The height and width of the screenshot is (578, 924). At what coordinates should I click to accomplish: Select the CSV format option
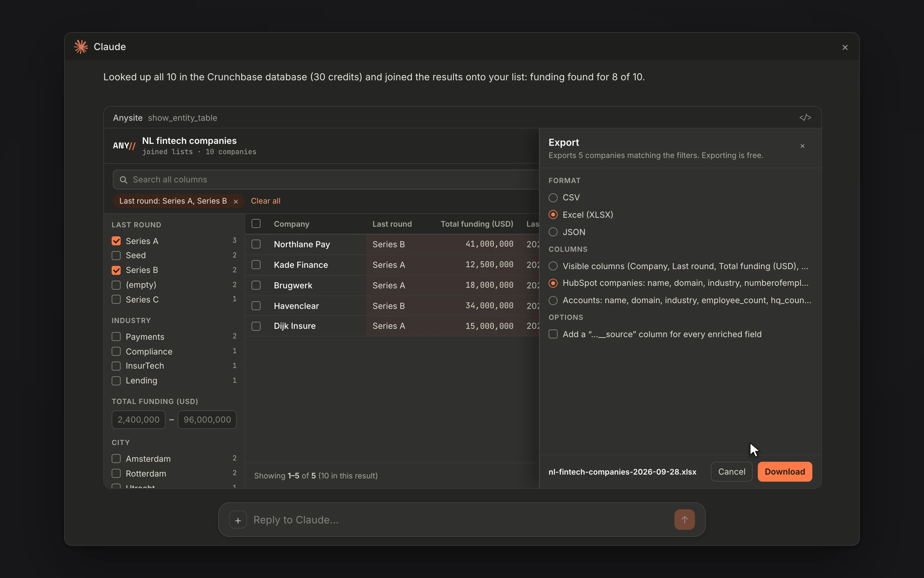tap(553, 197)
